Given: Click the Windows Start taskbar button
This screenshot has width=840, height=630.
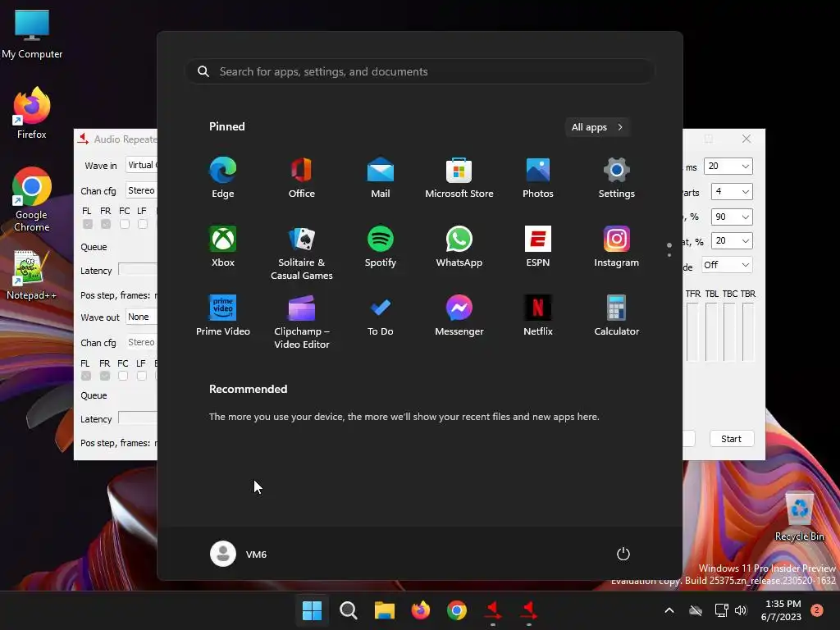Looking at the screenshot, I should point(312,610).
